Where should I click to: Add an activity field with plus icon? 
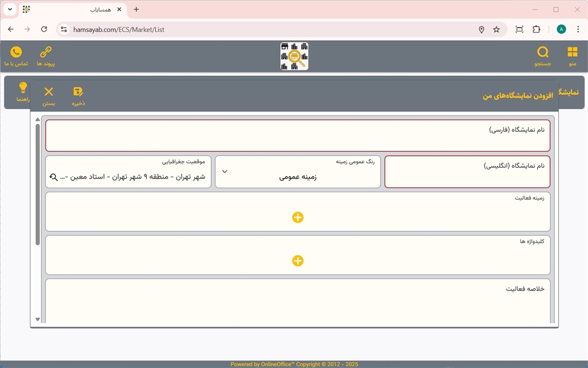click(297, 217)
